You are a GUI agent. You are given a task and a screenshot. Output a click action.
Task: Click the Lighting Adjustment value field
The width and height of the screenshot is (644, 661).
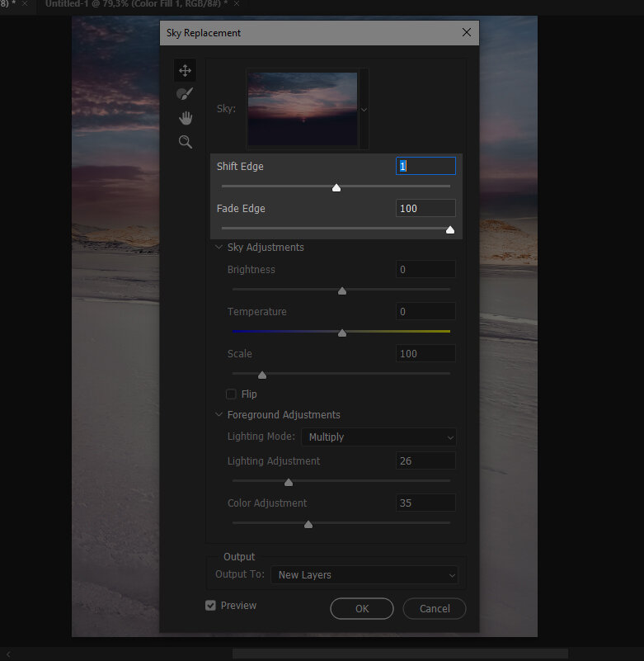click(x=425, y=460)
